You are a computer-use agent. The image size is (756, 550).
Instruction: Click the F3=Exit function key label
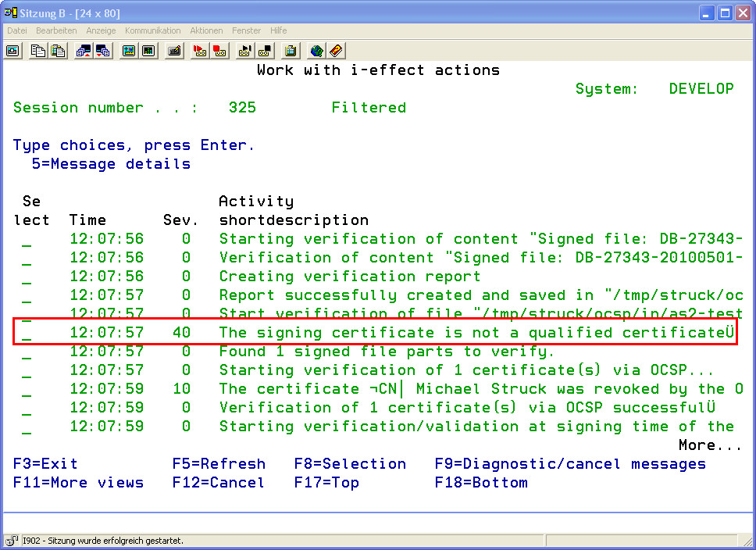click(x=45, y=464)
